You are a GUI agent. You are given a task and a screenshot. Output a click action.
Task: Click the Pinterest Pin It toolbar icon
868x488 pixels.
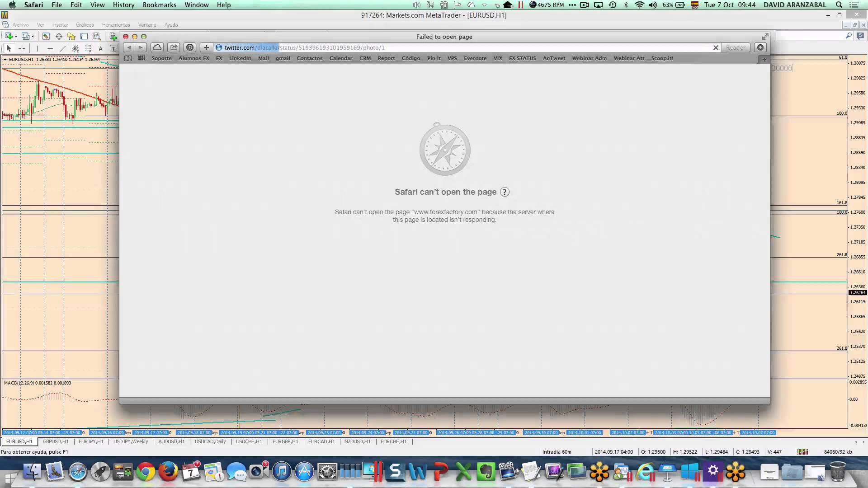pos(190,47)
